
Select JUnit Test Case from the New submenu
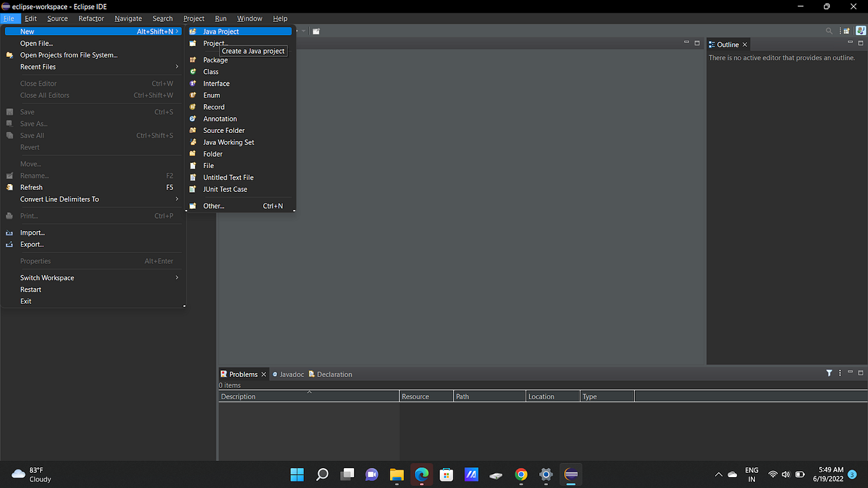click(225, 189)
